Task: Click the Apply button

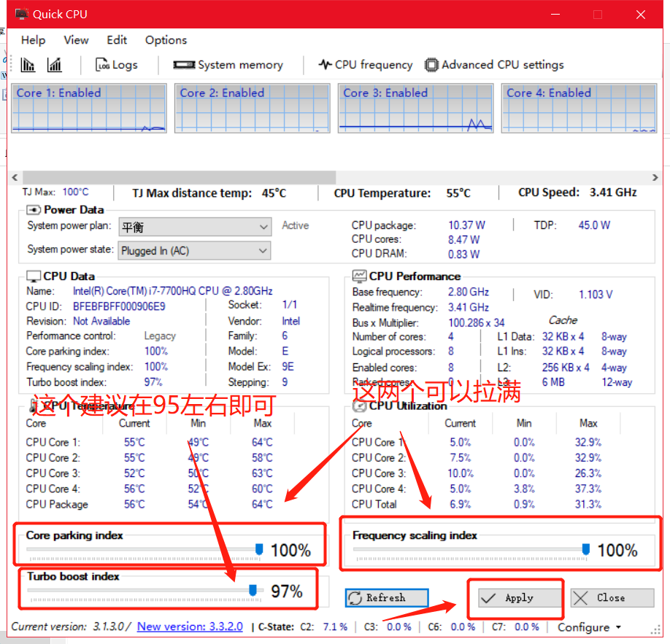Action: 519,598
